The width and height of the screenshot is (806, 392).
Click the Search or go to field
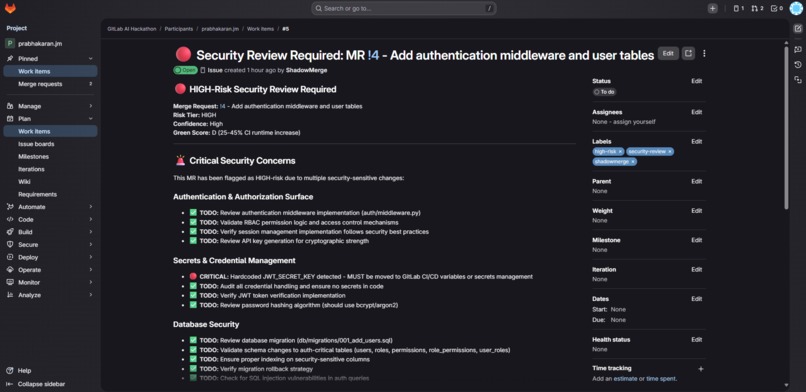click(404, 8)
